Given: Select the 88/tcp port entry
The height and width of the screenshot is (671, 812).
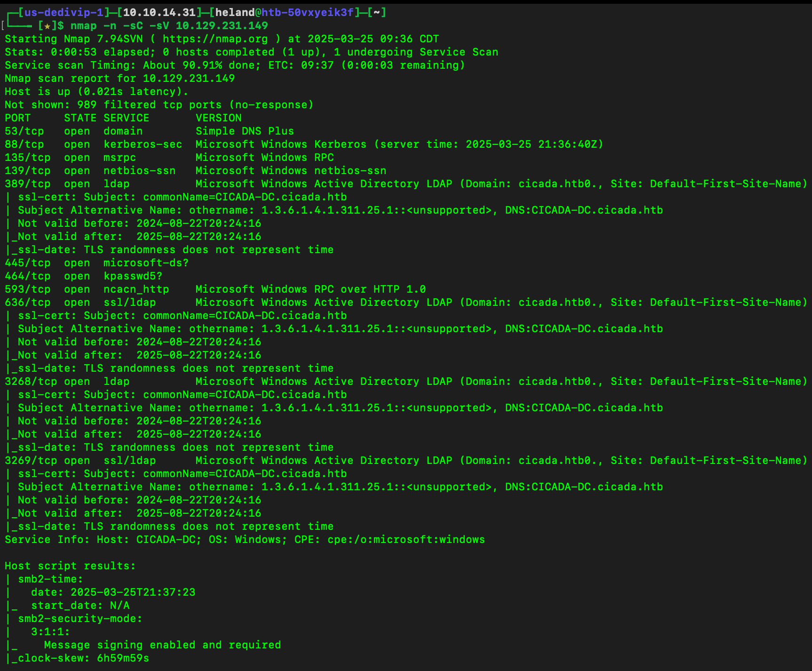Looking at the screenshot, I should pos(24,144).
